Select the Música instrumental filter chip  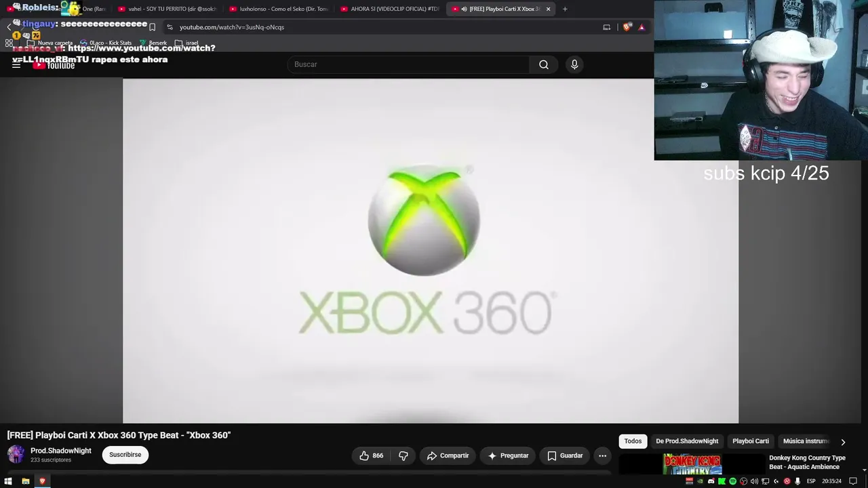[806, 441]
